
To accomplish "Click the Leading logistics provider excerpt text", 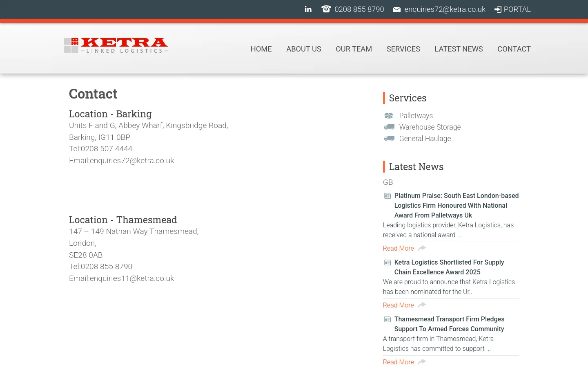I will click(448, 230).
